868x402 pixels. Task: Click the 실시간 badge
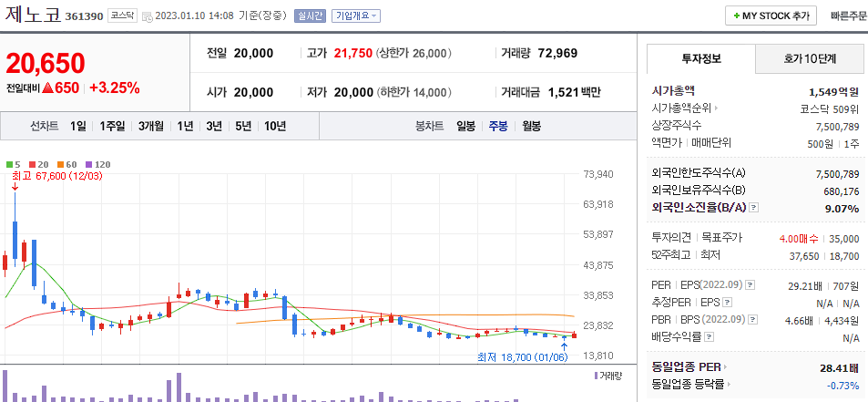click(311, 16)
